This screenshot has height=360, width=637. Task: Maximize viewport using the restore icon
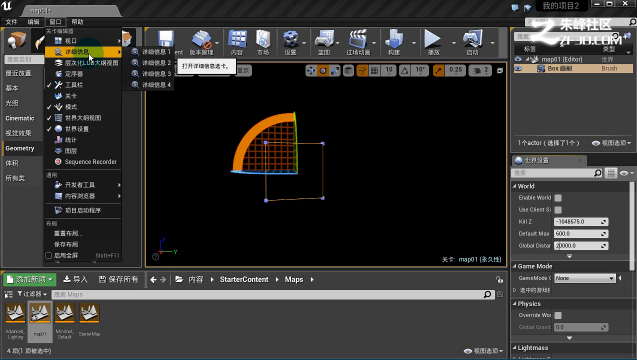(500, 71)
